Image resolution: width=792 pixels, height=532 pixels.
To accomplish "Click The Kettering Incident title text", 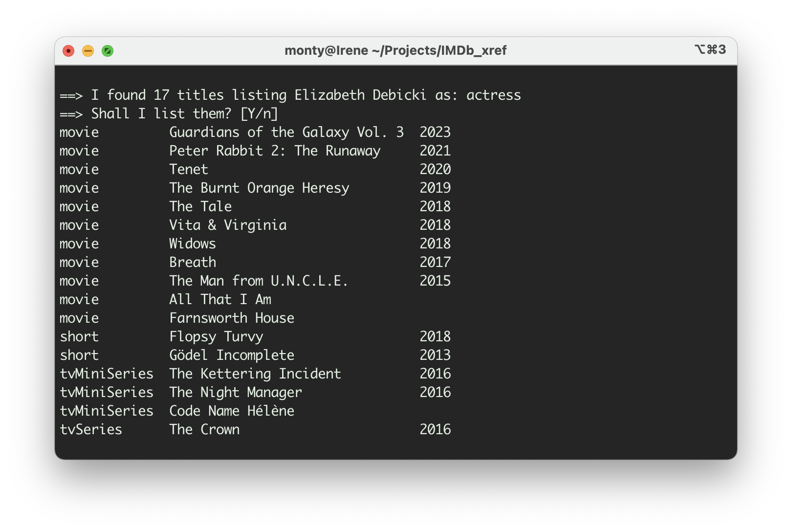I will pos(255,374).
